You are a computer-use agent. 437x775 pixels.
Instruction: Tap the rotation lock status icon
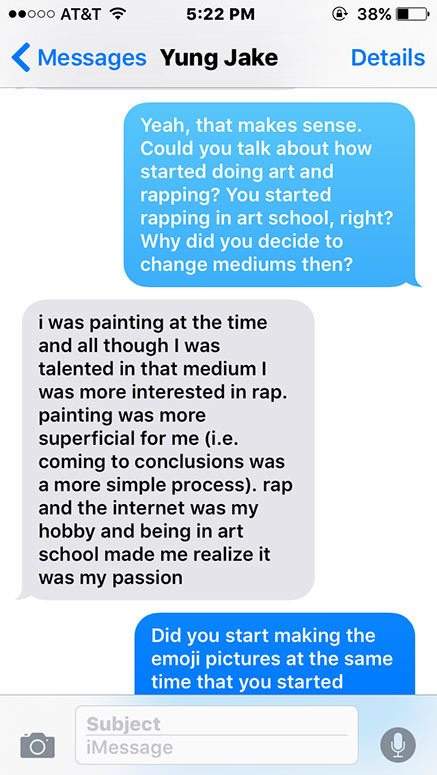340,14
